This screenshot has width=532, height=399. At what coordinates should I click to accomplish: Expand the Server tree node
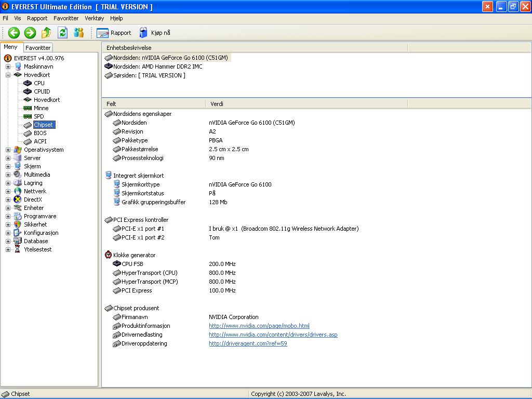(8, 158)
